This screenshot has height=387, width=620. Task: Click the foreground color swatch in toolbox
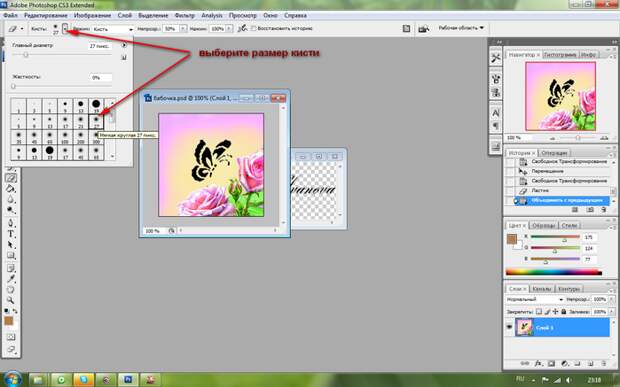pos(9,321)
